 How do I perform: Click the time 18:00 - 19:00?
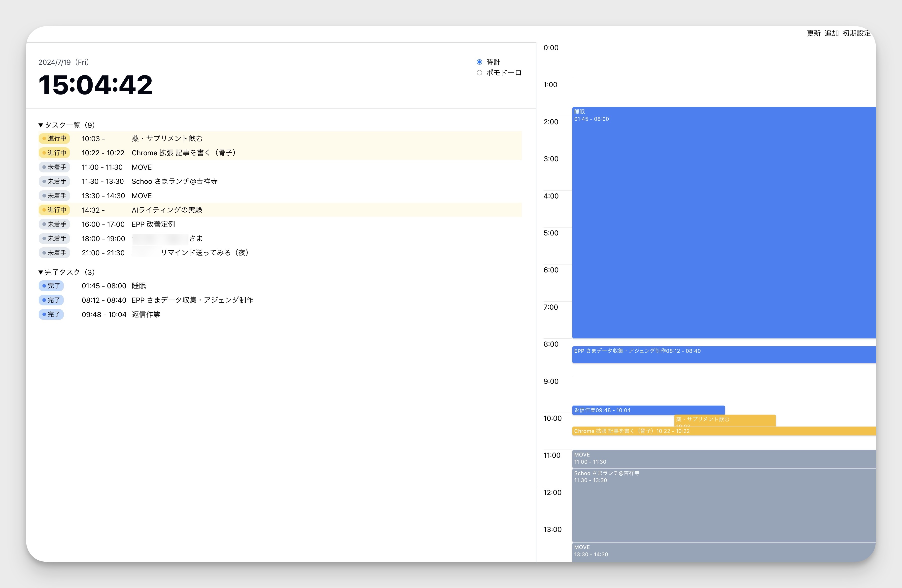point(103,239)
